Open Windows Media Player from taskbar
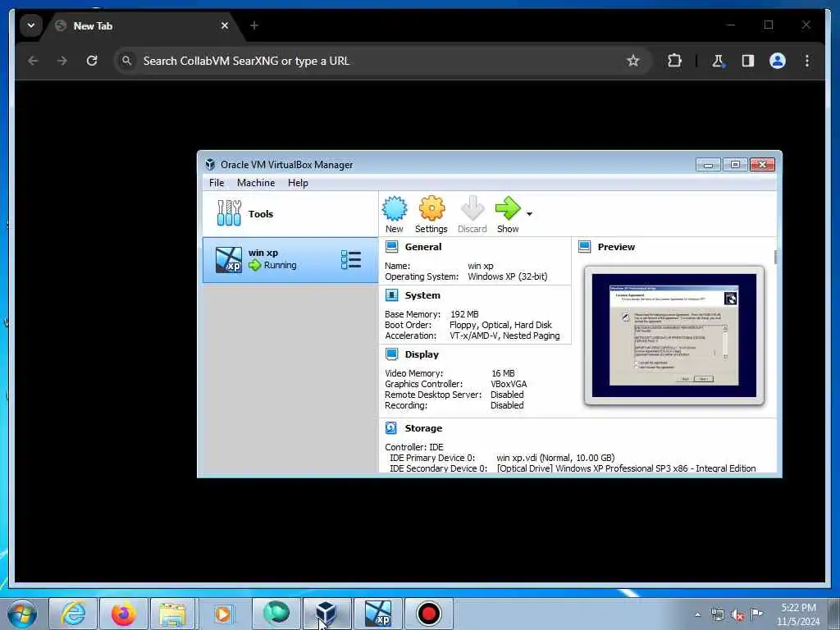 (223, 614)
